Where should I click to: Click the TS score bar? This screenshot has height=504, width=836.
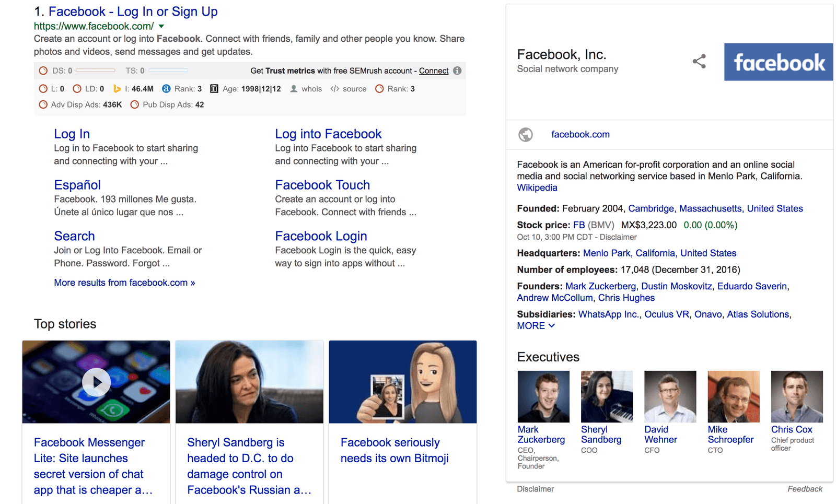pos(168,71)
